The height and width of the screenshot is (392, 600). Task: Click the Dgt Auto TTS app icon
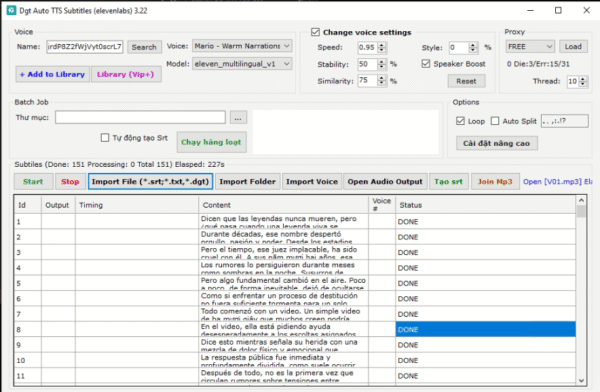point(11,10)
